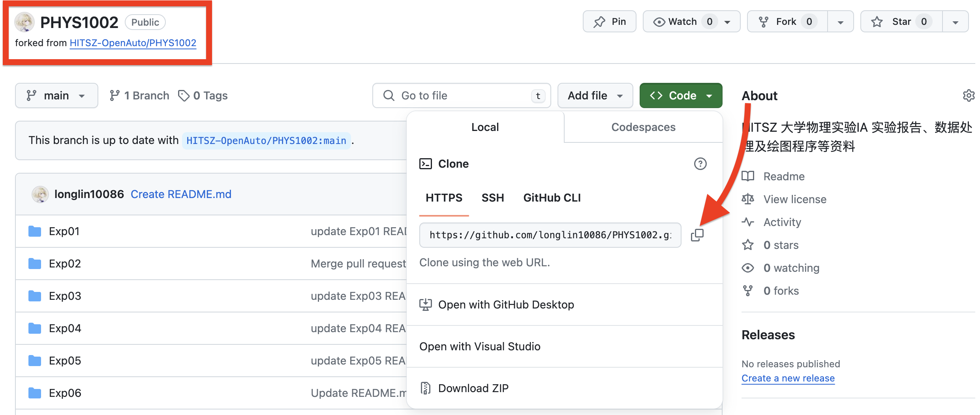This screenshot has height=415, width=980.
Task: Click Create a new release link
Action: coord(788,378)
